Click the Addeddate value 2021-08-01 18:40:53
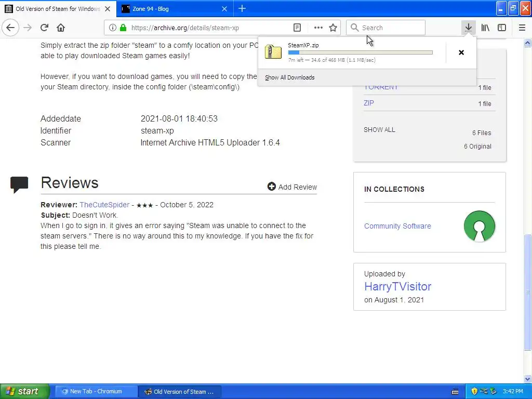The height and width of the screenshot is (399, 532). click(x=179, y=119)
